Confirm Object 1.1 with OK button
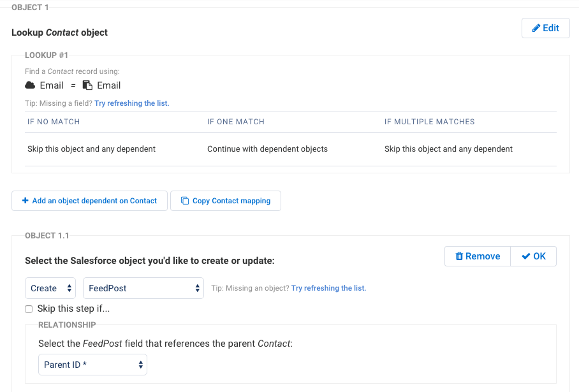 (x=534, y=256)
